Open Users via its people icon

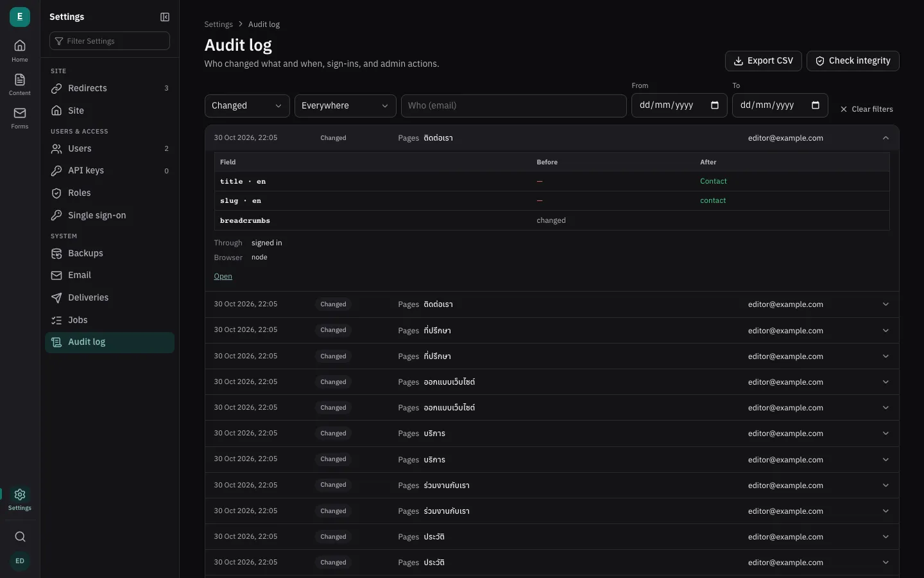(x=56, y=149)
